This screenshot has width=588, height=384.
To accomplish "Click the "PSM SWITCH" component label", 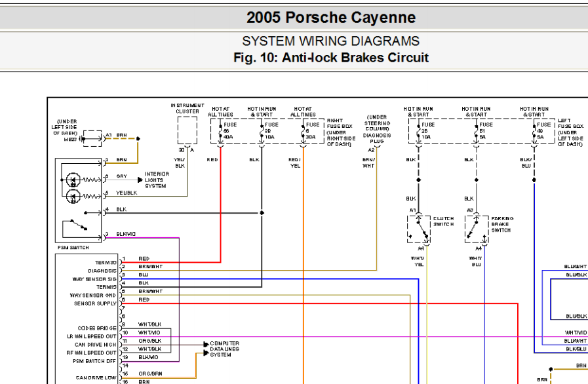I will [x=73, y=248].
